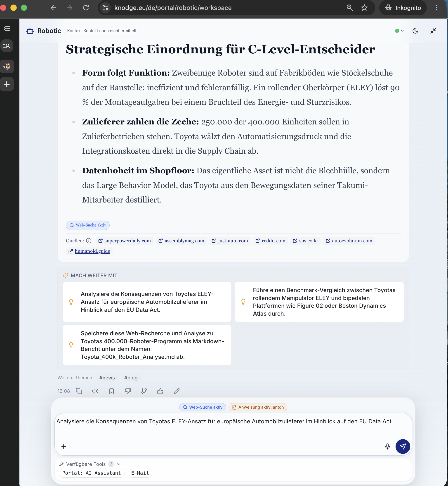Send the message
448x486 pixels.
403,446
